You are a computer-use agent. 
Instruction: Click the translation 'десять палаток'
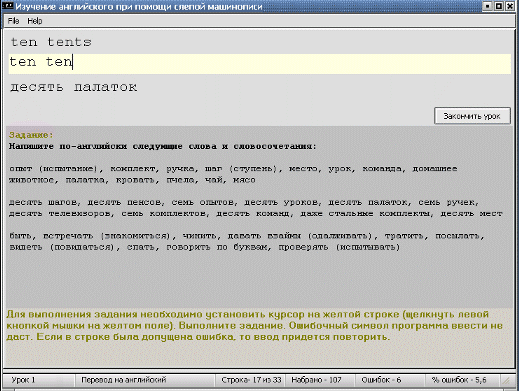[x=73, y=87]
